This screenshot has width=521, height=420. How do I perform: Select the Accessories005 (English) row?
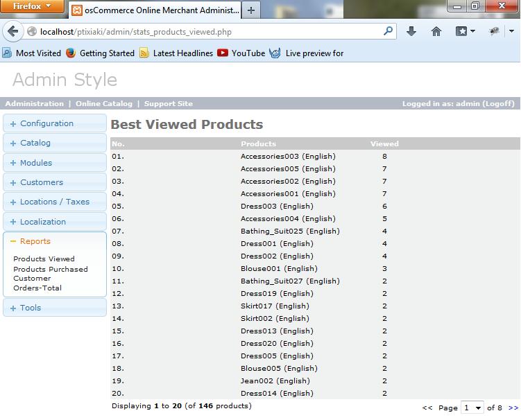(x=315, y=168)
